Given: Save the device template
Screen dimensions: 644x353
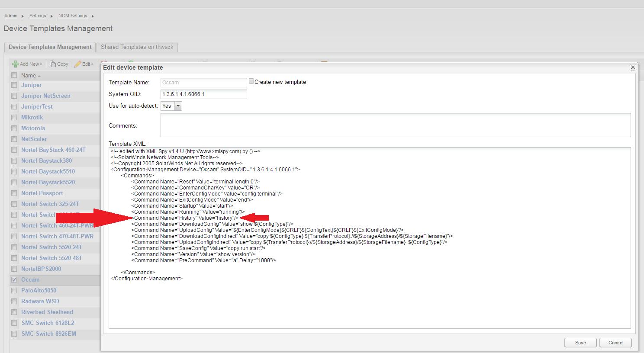Looking at the screenshot, I should [580, 343].
